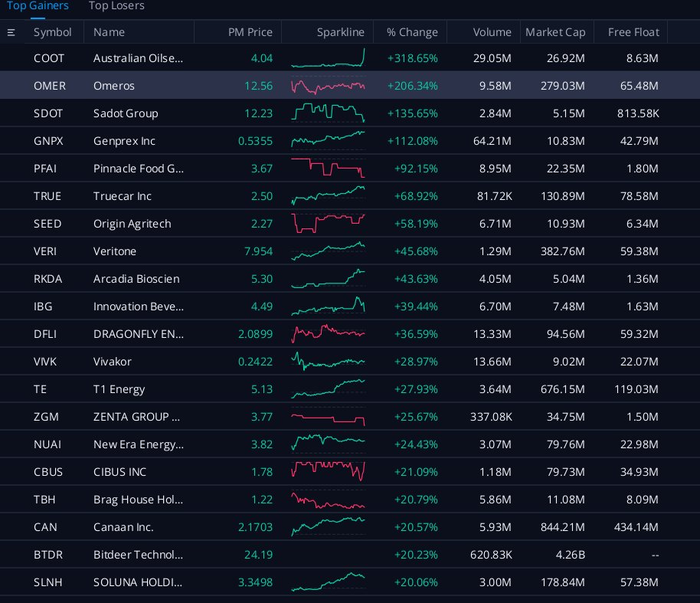
Task: Click the Sadot Group sparkline chart
Action: pos(328,113)
